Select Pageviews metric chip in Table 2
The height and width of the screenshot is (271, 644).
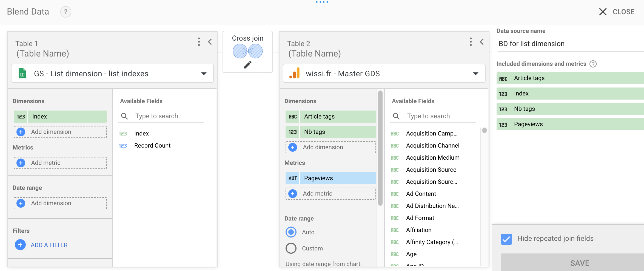point(331,178)
